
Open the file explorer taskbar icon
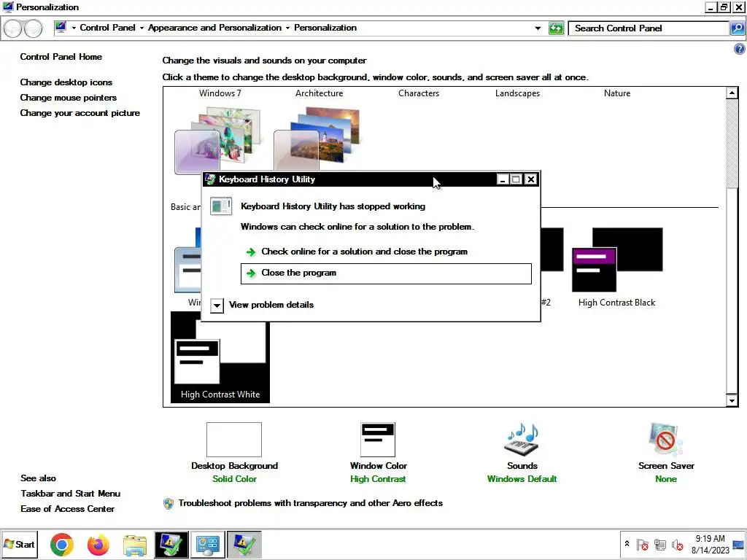(135, 545)
